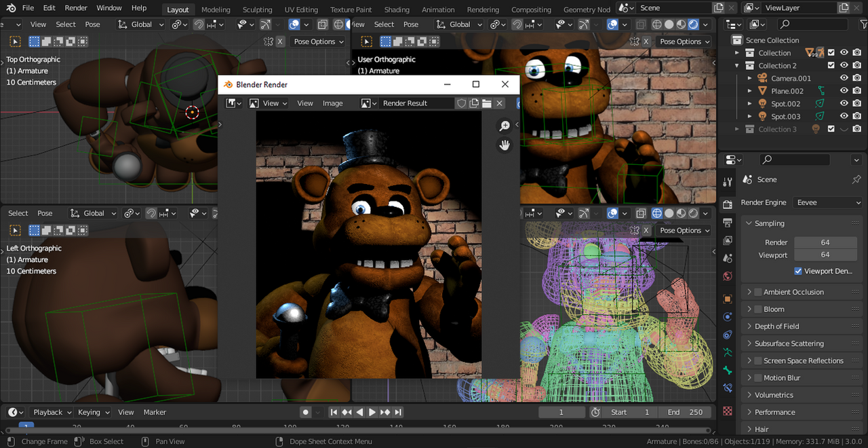Jump to the timeline start frame
The image size is (868, 448).
point(334,412)
